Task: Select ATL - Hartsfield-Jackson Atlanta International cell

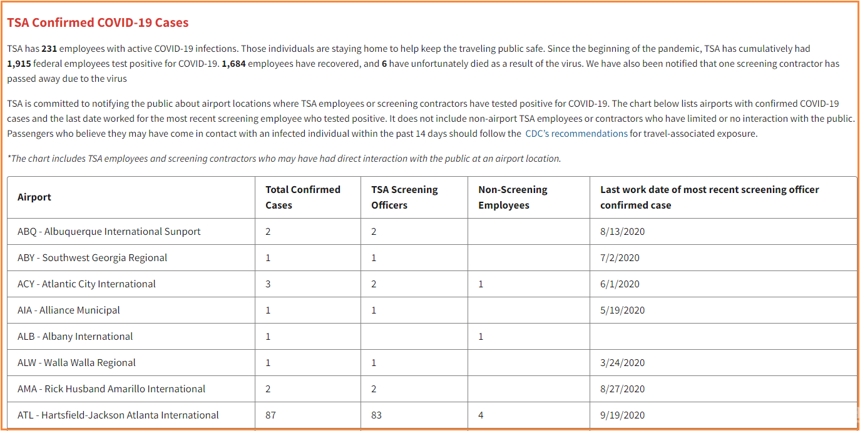Action: (131, 415)
